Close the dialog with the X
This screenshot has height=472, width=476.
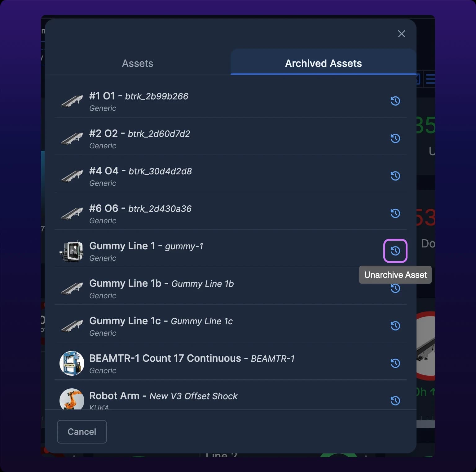pyautogui.click(x=401, y=34)
